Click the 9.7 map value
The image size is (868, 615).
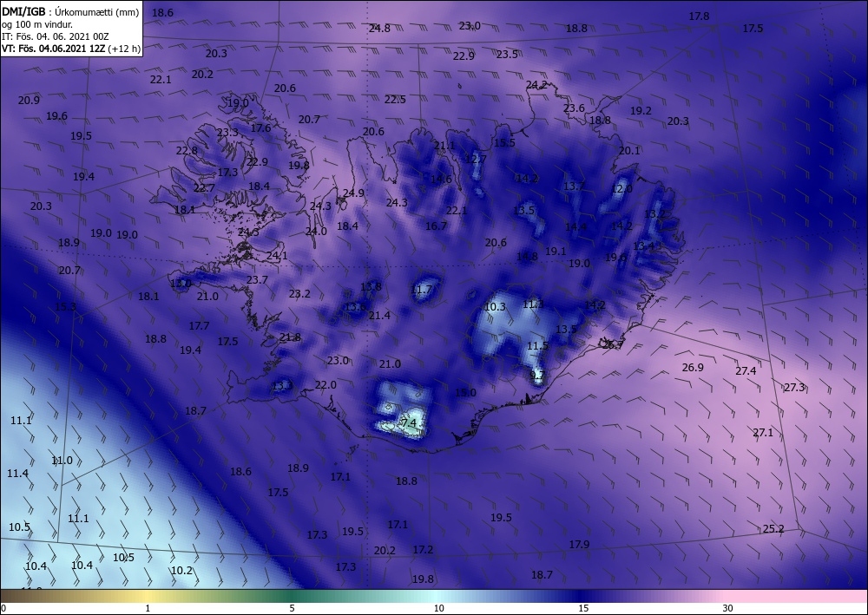click(x=537, y=375)
